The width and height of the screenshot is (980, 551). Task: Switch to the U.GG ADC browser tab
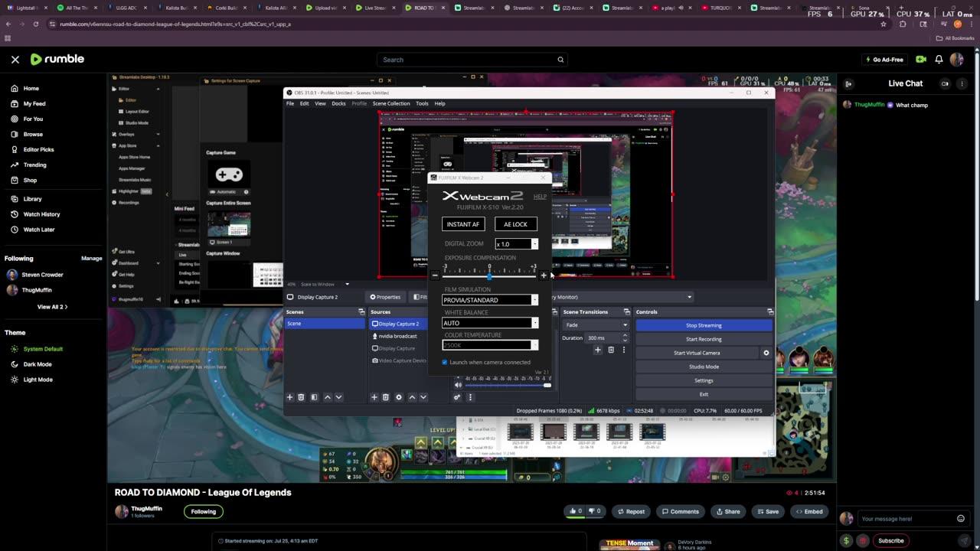pyautogui.click(x=126, y=8)
